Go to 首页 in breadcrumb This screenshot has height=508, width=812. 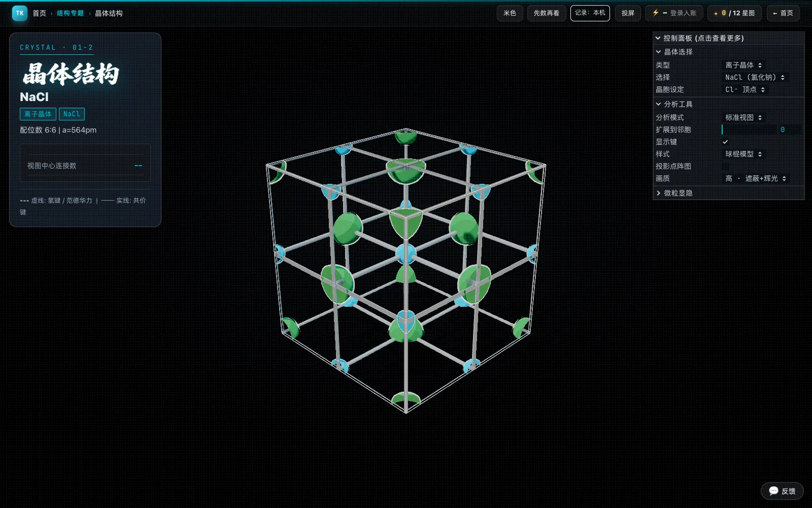(x=39, y=13)
